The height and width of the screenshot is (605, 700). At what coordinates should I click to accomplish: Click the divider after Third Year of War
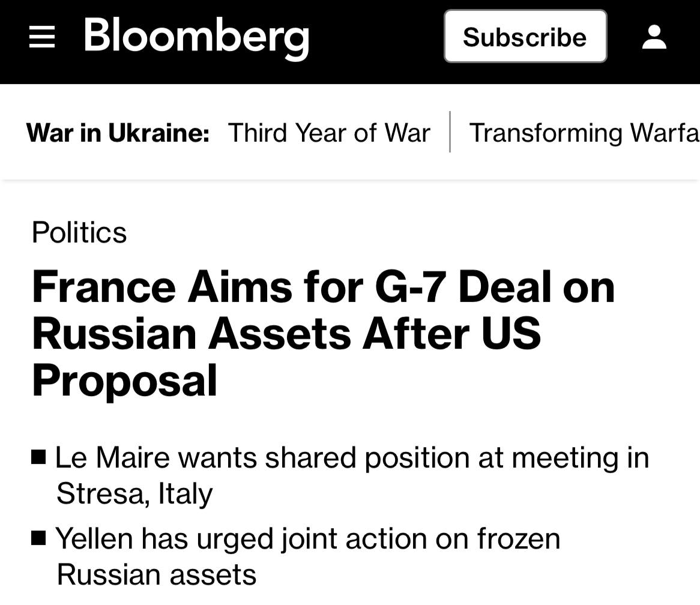(x=450, y=132)
